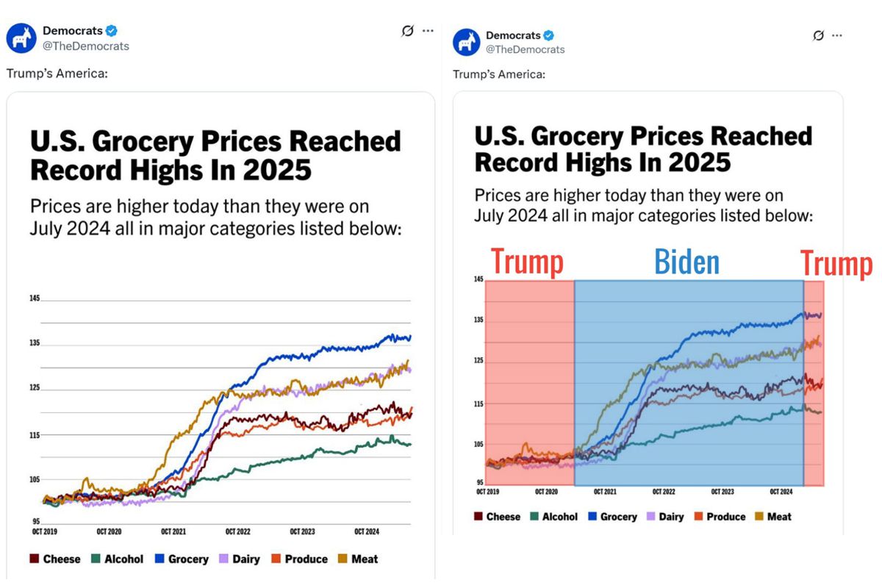Click the Democrats display name in left tweet
This screenshot has height=588, width=882.
[x=72, y=31]
